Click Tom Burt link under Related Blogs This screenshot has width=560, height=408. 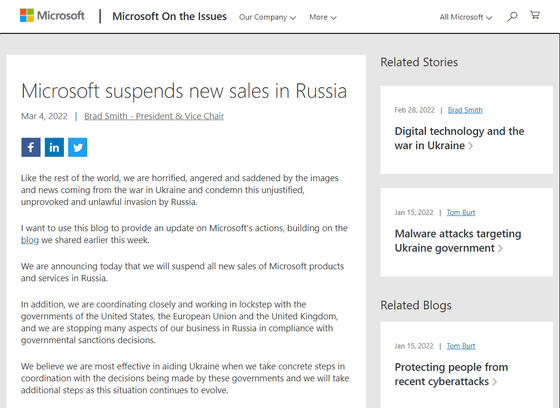click(461, 346)
